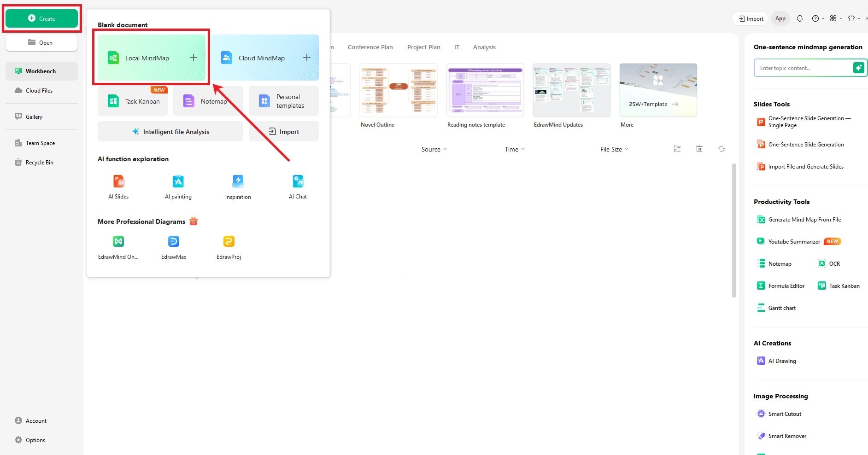Click the green Create button
This screenshot has height=455, width=868.
pyautogui.click(x=41, y=18)
